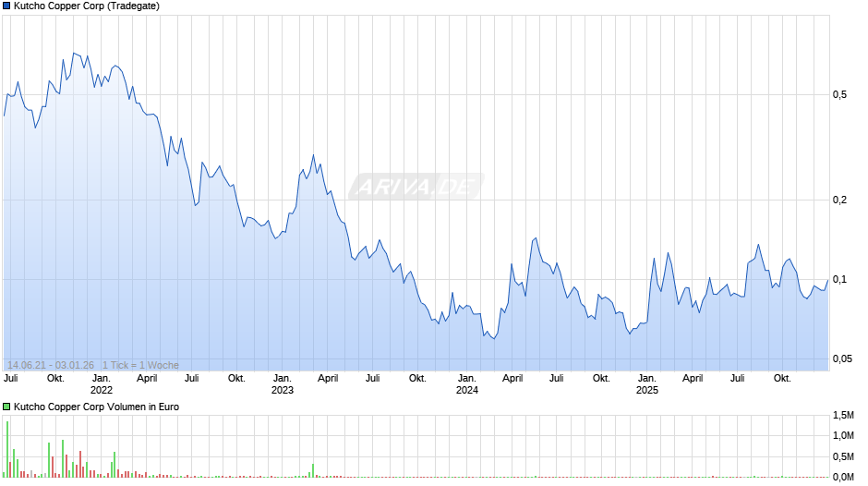Click the date range text 14.06.21 - 03.01.26
The image size is (868, 486).
click(x=51, y=365)
